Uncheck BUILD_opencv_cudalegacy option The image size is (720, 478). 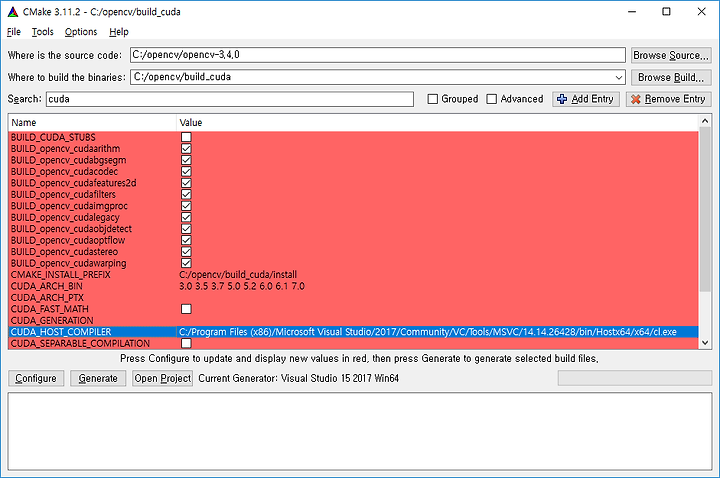[186, 218]
